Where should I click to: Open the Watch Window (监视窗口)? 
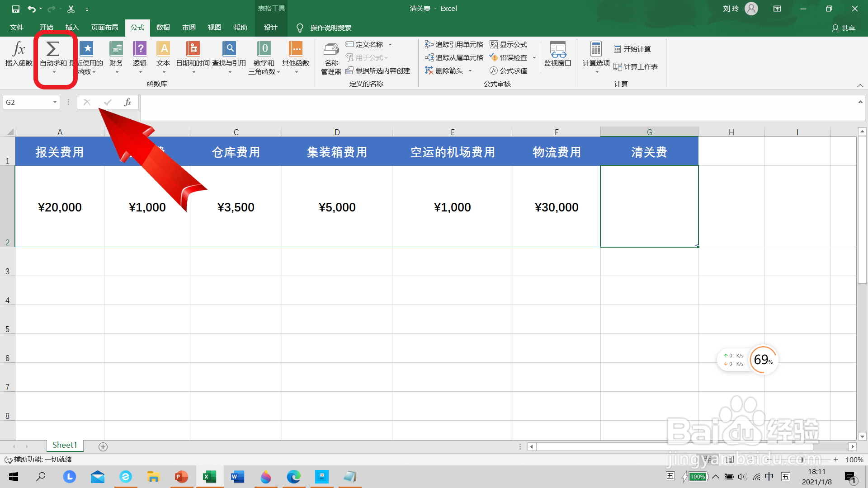point(558,54)
